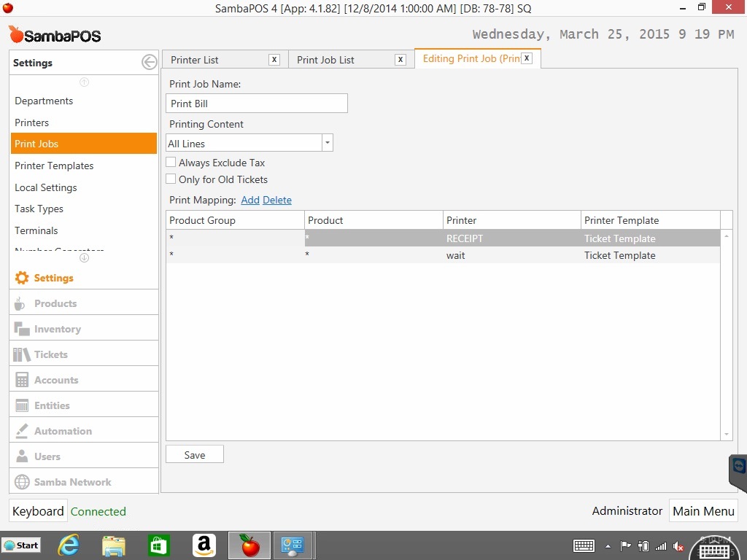Click Add print mapping link
The width and height of the screenshot is (747, 560).
point(250,200)
